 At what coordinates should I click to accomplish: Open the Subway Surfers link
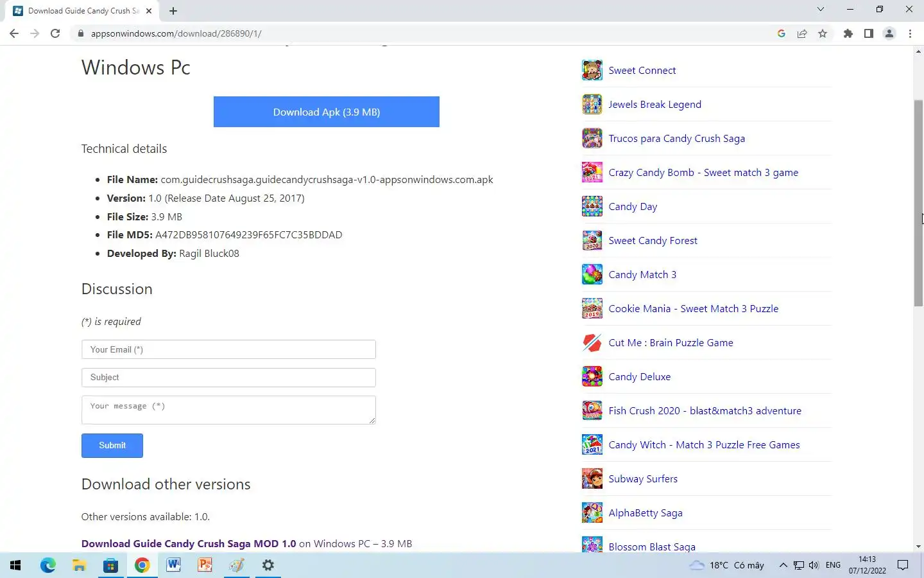tap(643, 478)
